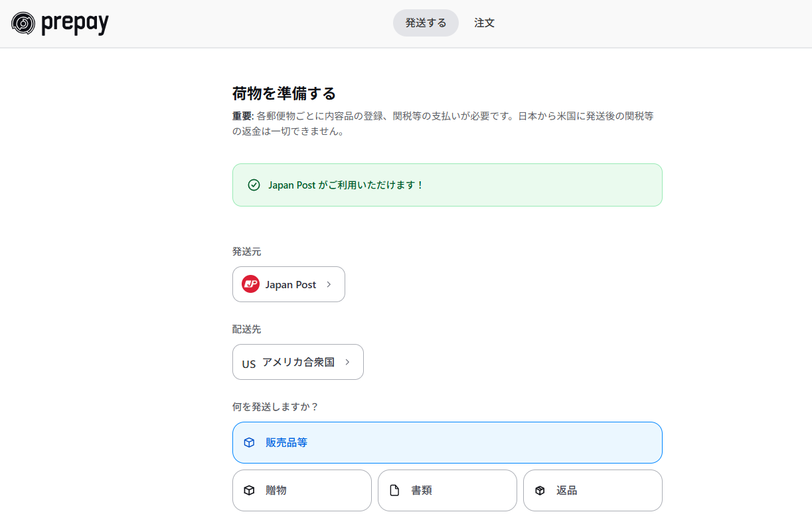812x516 pixels.
Task: Click the blue box icon beside 販売品等
Action: (x=249, y=442)
